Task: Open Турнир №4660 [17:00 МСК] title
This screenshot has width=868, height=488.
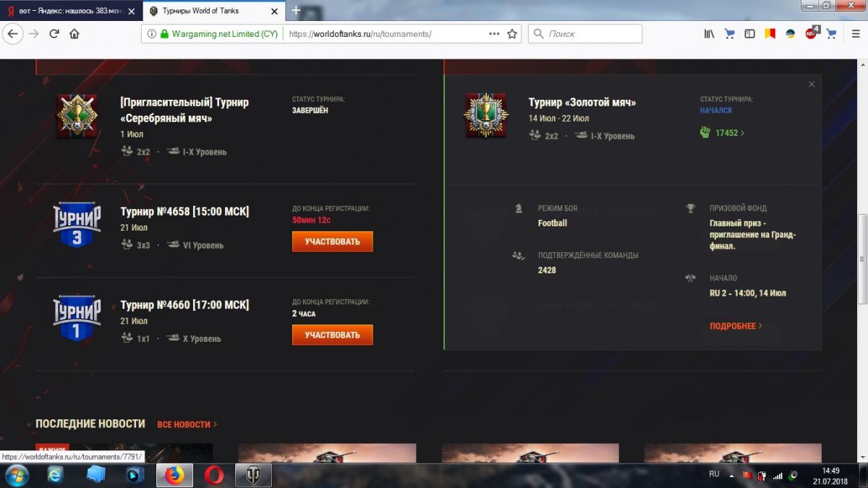Action: [x=184, y=305]
